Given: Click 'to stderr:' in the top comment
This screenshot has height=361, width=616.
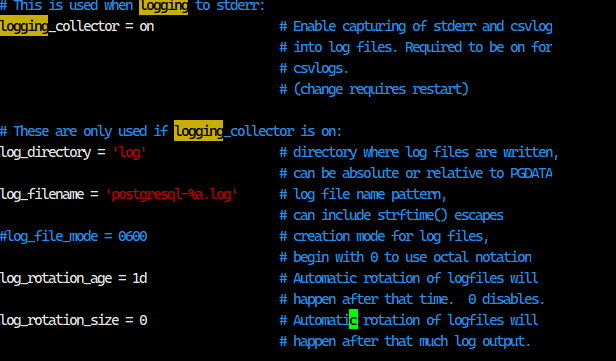Looking at the screenshot, I should coord(230,6).
